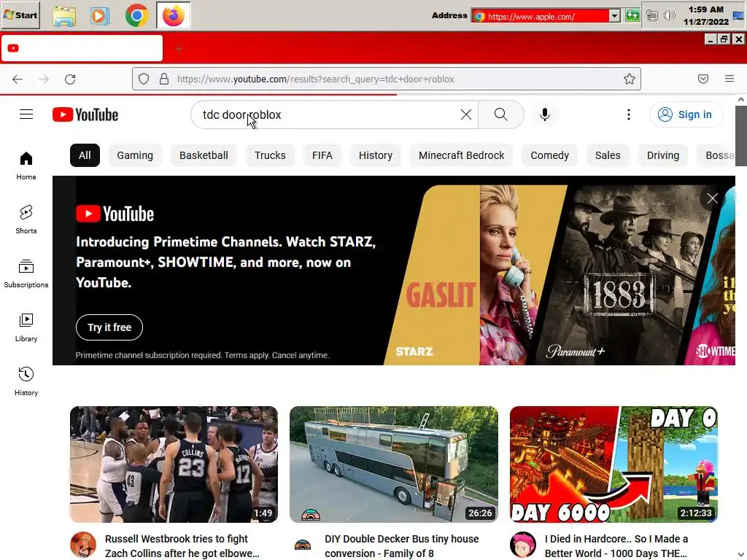Open the YouTube guide hamburger menu
Image resolution: width=747 pixels, height=560 pixels.
(26, 114)
